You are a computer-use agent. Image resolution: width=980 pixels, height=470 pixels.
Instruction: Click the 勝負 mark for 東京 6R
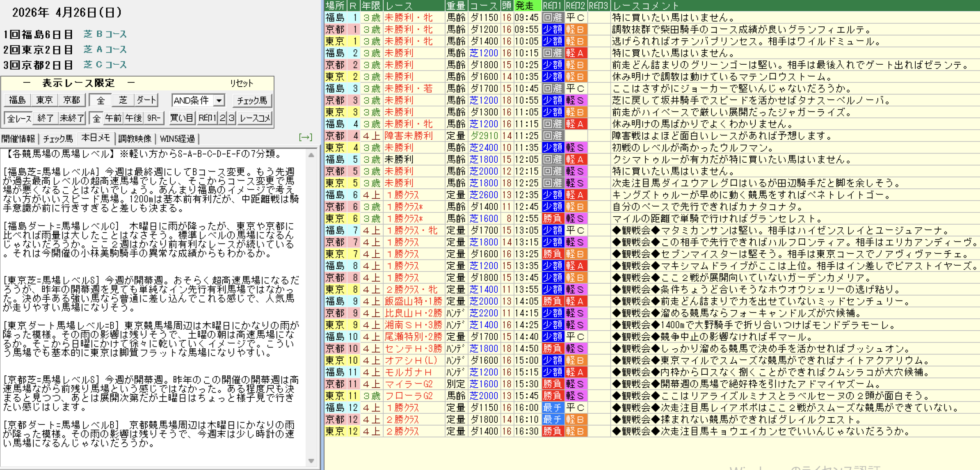(x=552, y=219)
